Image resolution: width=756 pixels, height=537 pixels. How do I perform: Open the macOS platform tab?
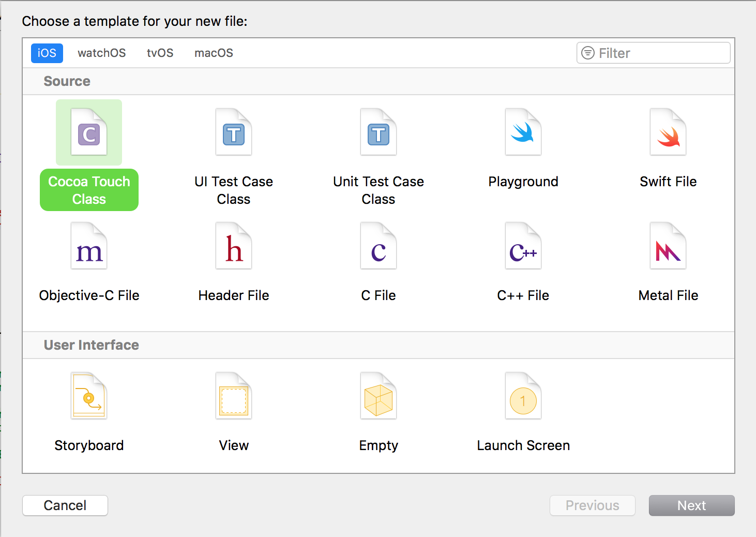coord(214,53)
